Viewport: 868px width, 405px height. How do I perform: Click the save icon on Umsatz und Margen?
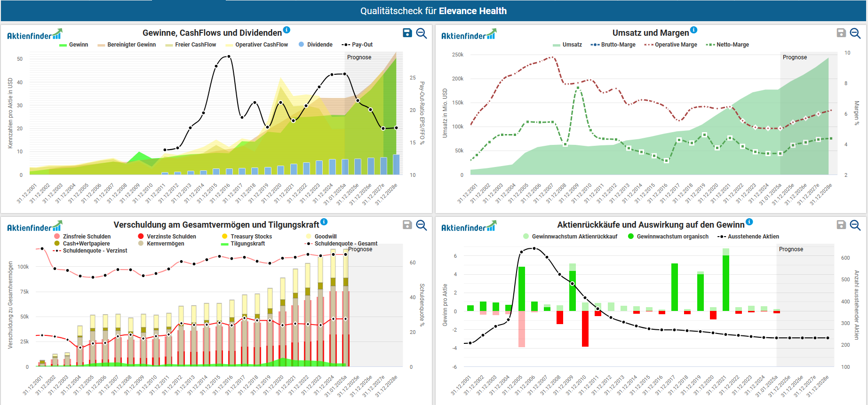click(841, 33)
